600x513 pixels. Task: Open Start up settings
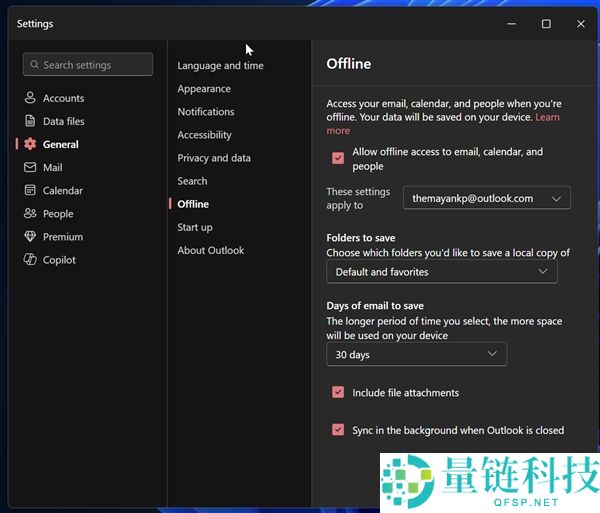[195, 227]
